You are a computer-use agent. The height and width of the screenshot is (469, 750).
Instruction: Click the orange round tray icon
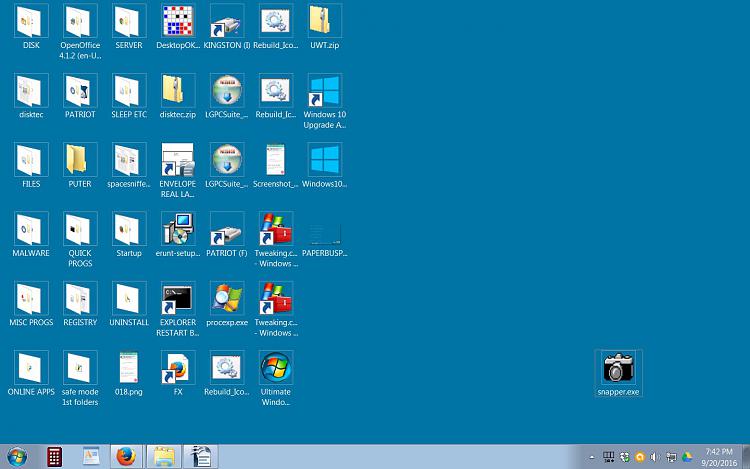click(640, 458)
